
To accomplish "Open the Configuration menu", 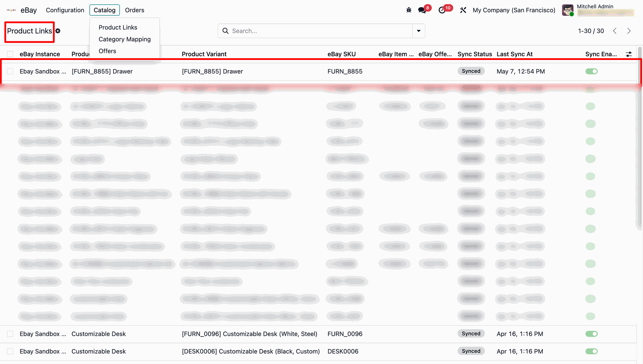I will [x=65, y=10].
